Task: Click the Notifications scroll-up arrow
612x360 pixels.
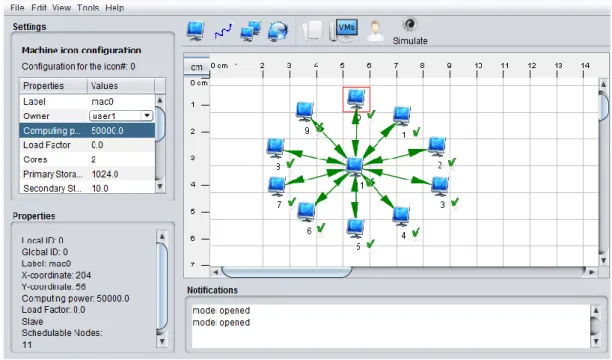Action: (596, 311)
